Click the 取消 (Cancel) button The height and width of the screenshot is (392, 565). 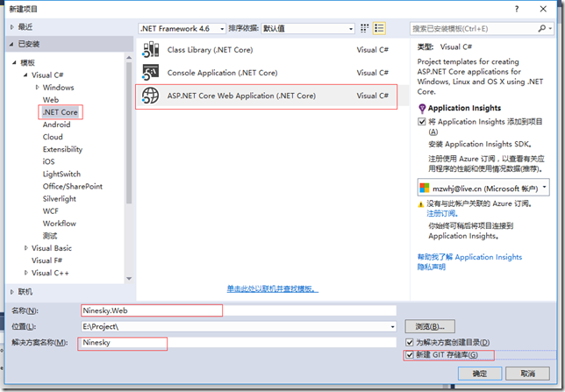527,374
